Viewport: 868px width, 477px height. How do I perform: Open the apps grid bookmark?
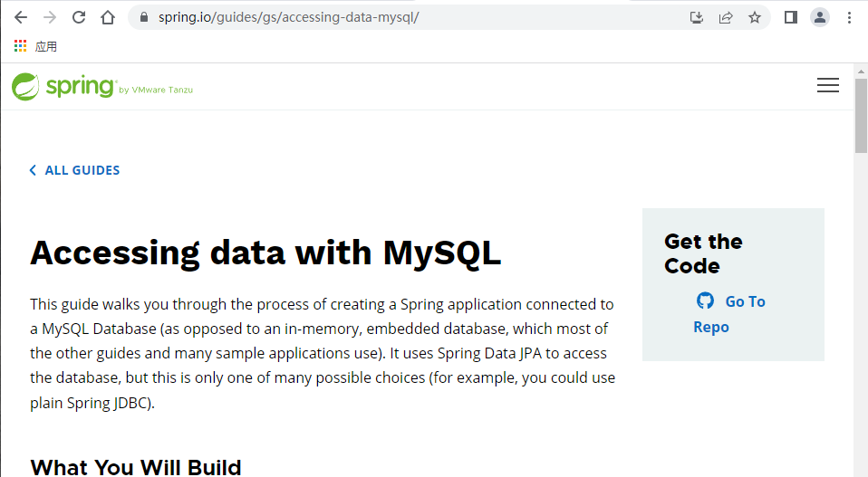click(x=21, y=46)
